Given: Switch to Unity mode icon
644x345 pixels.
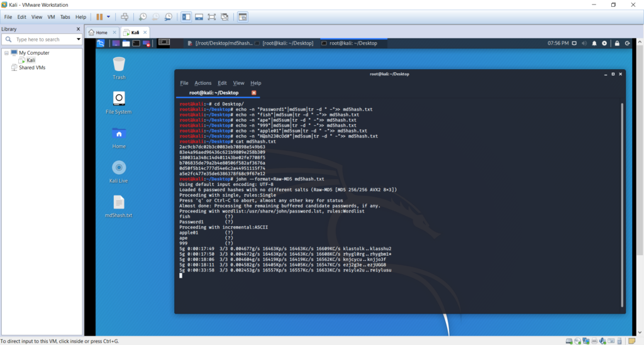Looking at the screenshot, I should [225, 17].
